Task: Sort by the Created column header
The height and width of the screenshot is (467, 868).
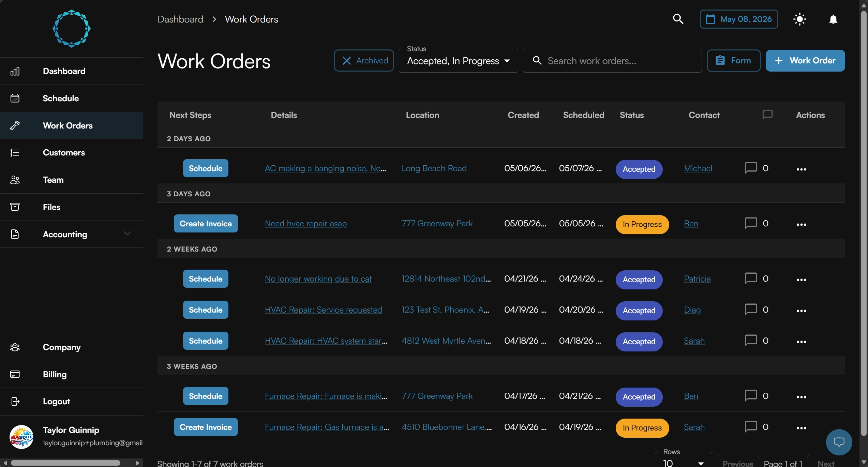Action: click(523, 115)
